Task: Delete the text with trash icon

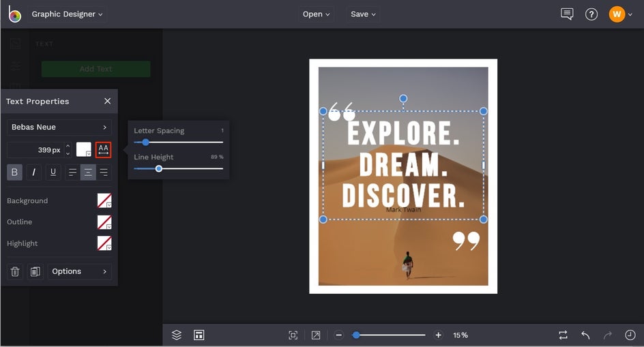Action: pyautogui.click(x=15, y=271)
